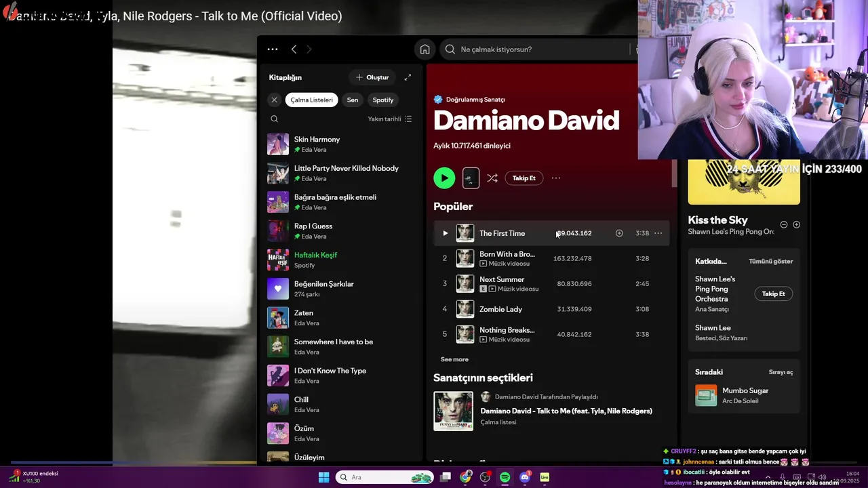Open the artist's more options menu

pyautogui.click(x=556, y=178)
